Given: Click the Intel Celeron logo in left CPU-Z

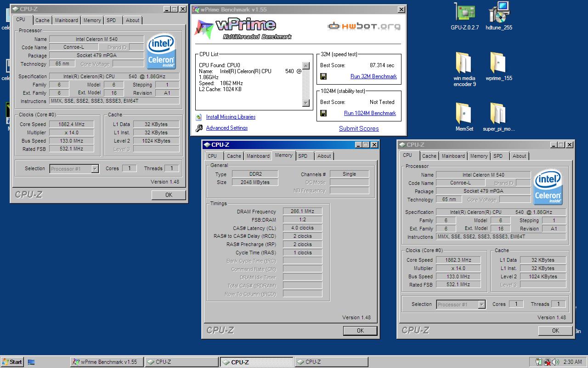Looking at the screenshot, I should 161,51.
